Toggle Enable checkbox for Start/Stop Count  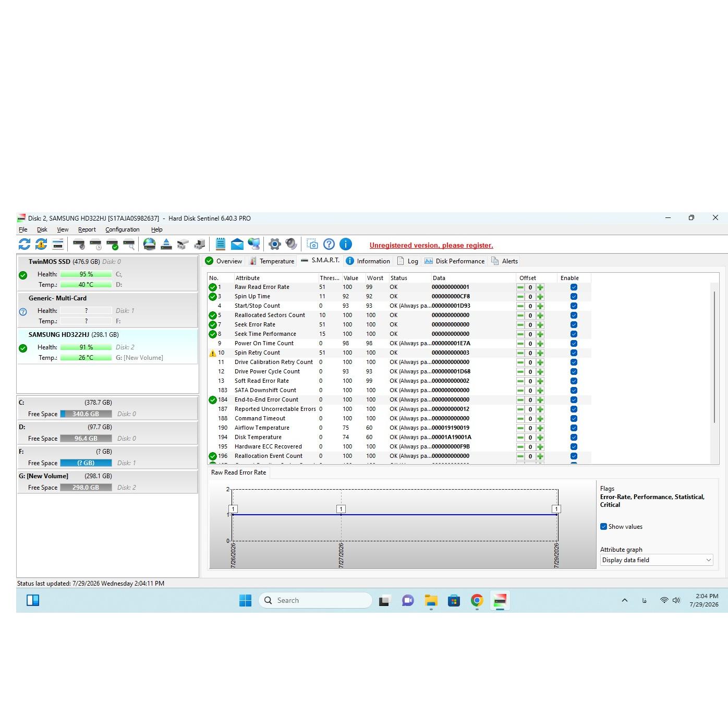tap(574, 306)
